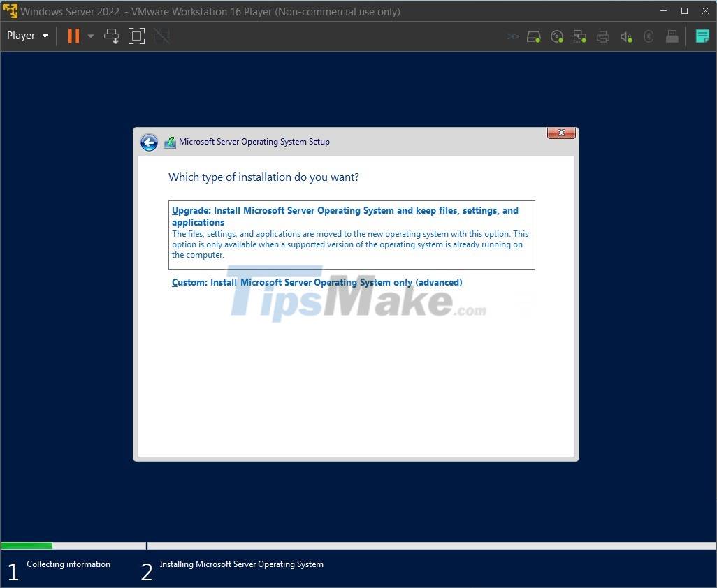The height and width of the screenshot is (588, 717).
Task: Show the VMware side notes panel
Action: click(x=702, y=36)
